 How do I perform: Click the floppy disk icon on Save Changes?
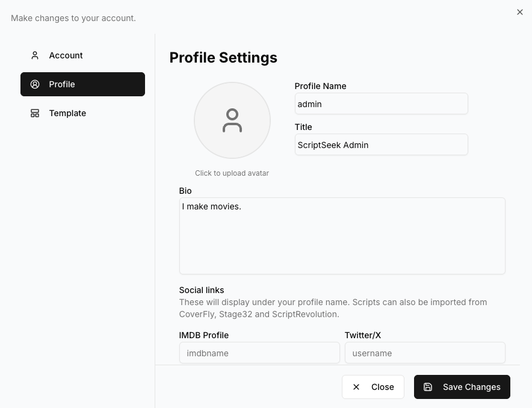pyautogui.click(x=428, y=387)
